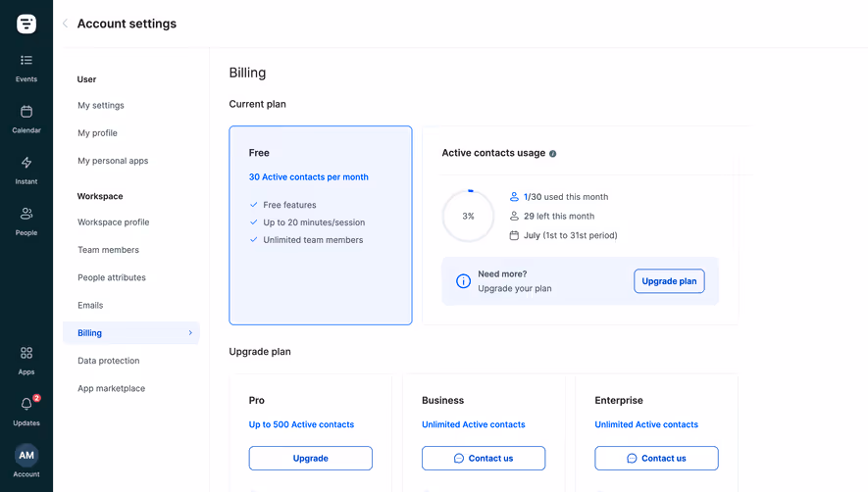This screenshot has height=492, width=868.
Task: Open My settings
Action: click(x=101, y=105)
